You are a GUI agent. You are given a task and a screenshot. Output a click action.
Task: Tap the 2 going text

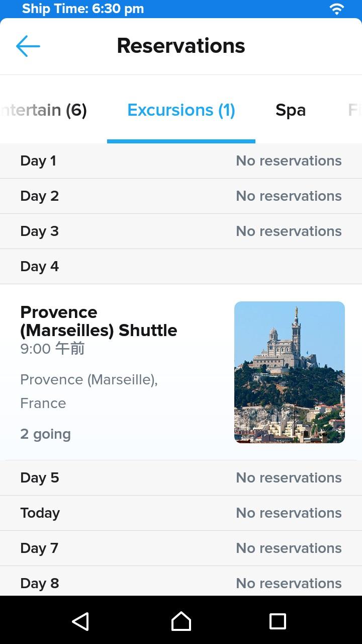[x=45, y=434]
